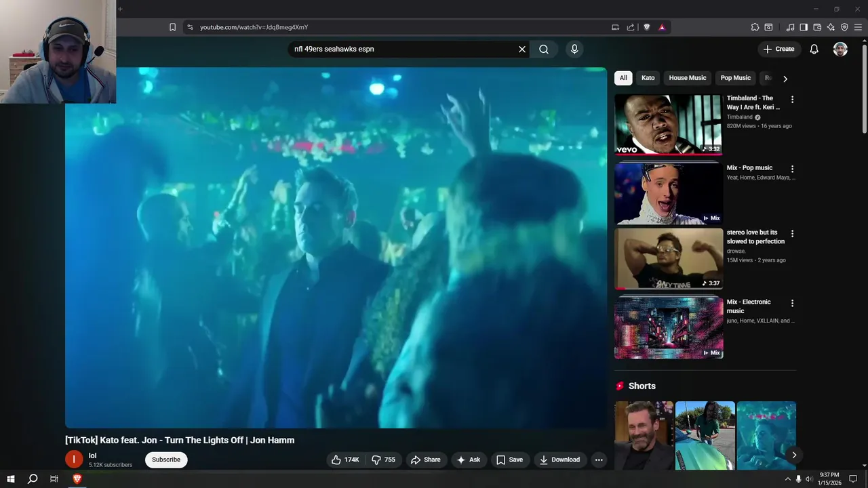Select the House Music filter chip
Screen dimensions: 868x488
(x=688, y=78)
